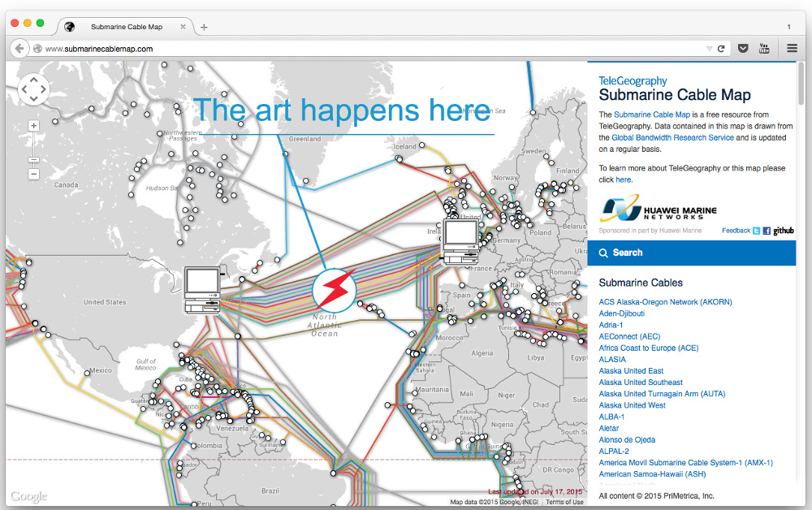
Task: Open the Submarine Cable Map text link
Action: click(652, 115)
